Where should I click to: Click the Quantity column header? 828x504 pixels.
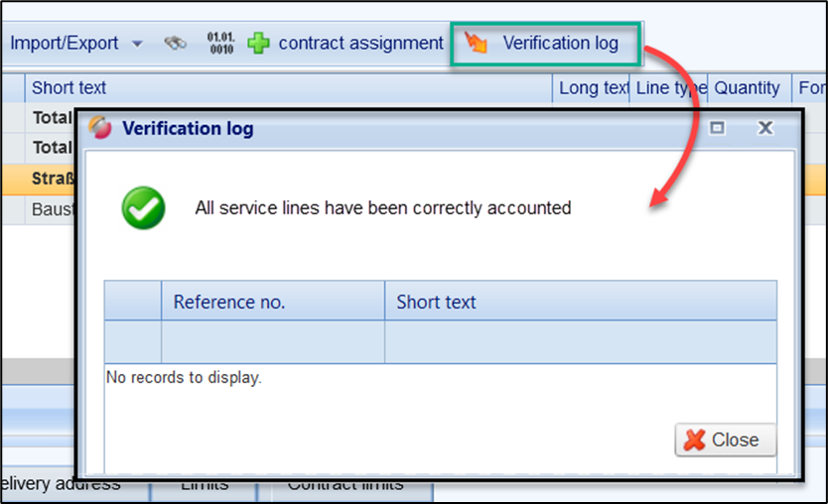pos(747,88)
